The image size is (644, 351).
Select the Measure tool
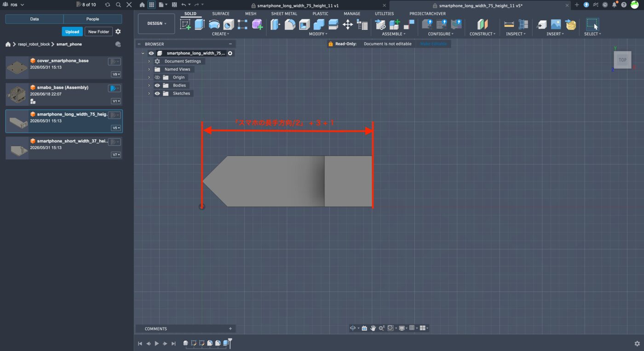tap(509, 24)
